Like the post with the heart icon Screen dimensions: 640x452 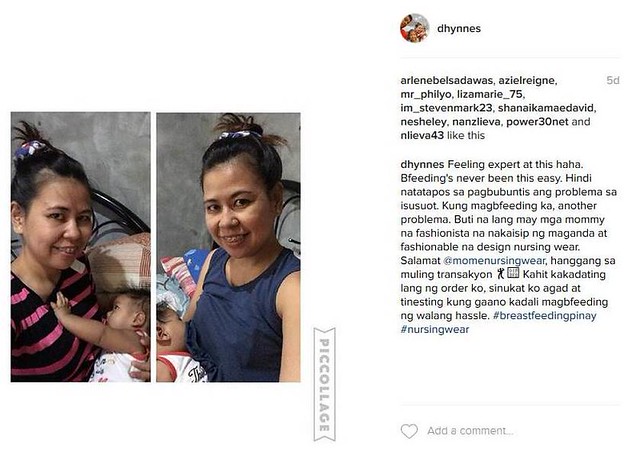(x=409, y=431)
